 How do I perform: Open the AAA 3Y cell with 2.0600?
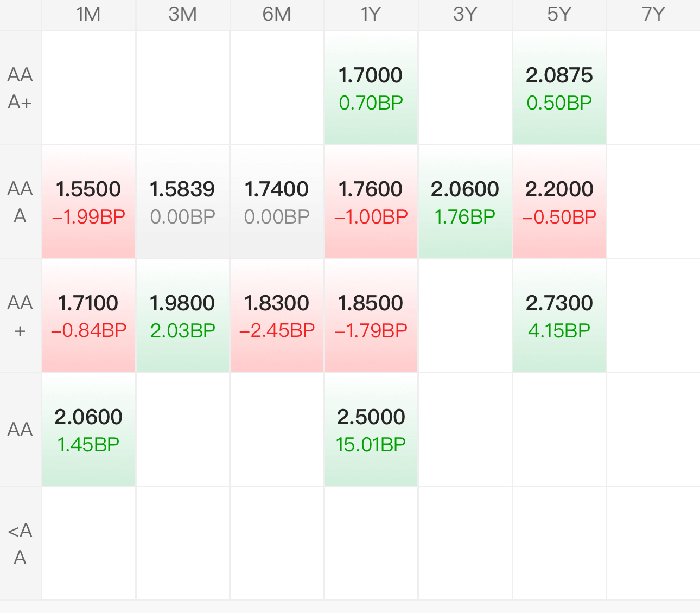pos(465,202)
